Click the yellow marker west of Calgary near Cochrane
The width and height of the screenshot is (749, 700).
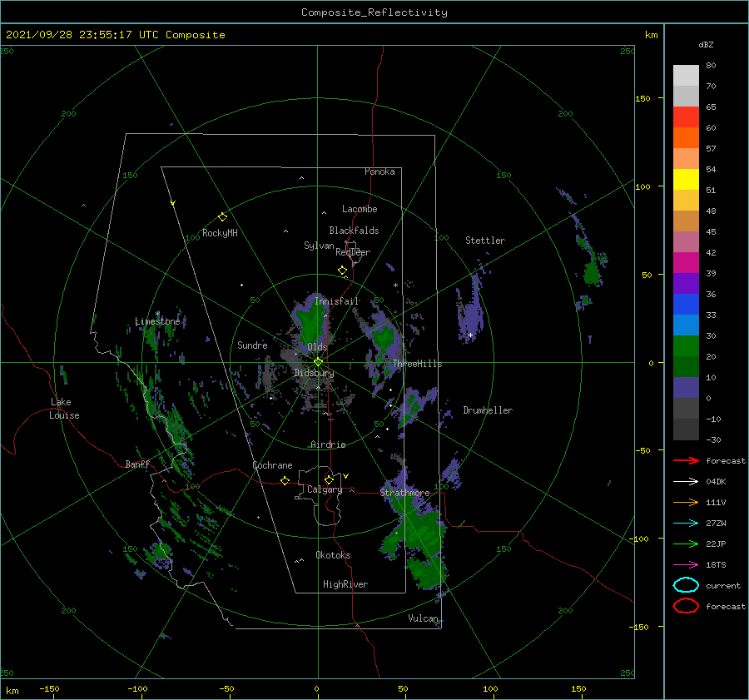coord(285,480)
